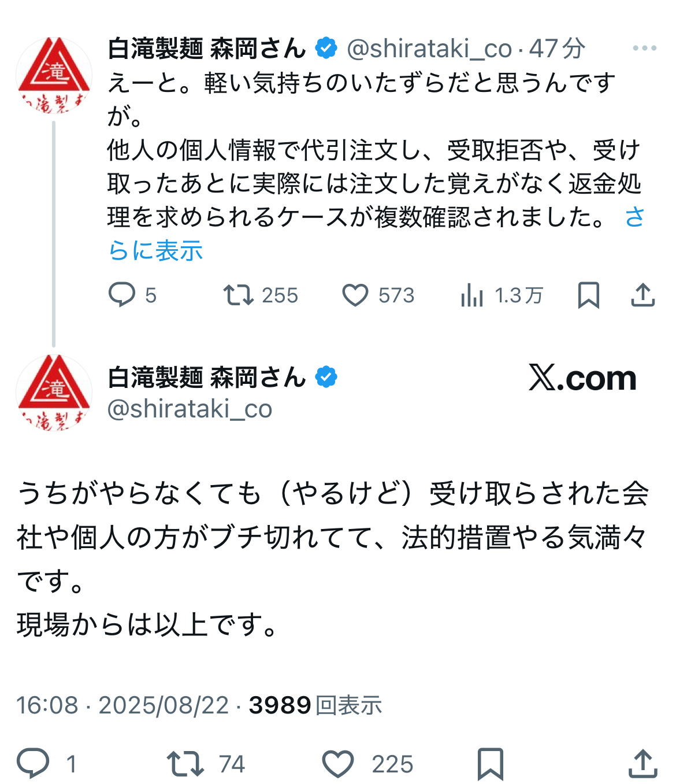
Task: Repost the bottom tweet with 74 reposts
Action: (x=185, y=764)
